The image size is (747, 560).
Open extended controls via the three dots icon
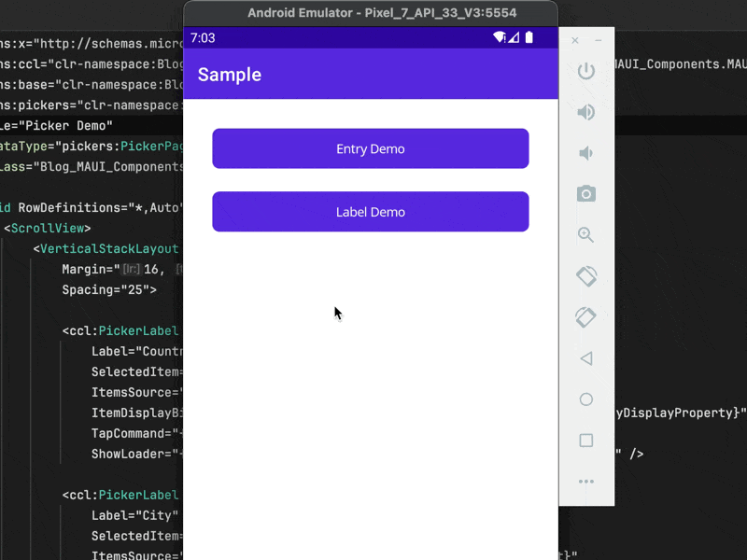586,482
